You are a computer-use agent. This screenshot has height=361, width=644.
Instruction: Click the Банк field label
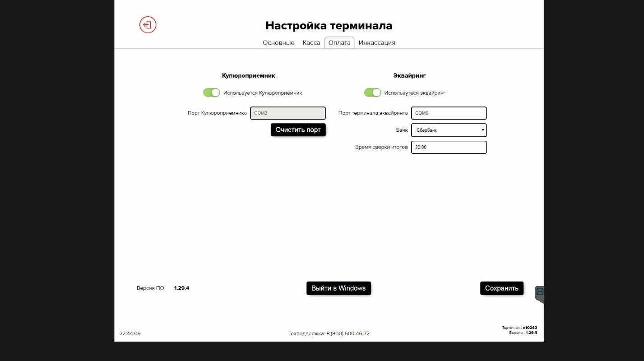click(402, 130)
